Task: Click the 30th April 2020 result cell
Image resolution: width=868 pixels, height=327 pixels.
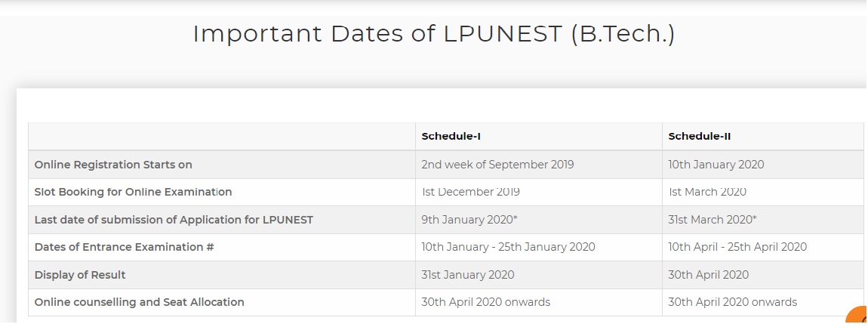Action: [x=709, y=275]
